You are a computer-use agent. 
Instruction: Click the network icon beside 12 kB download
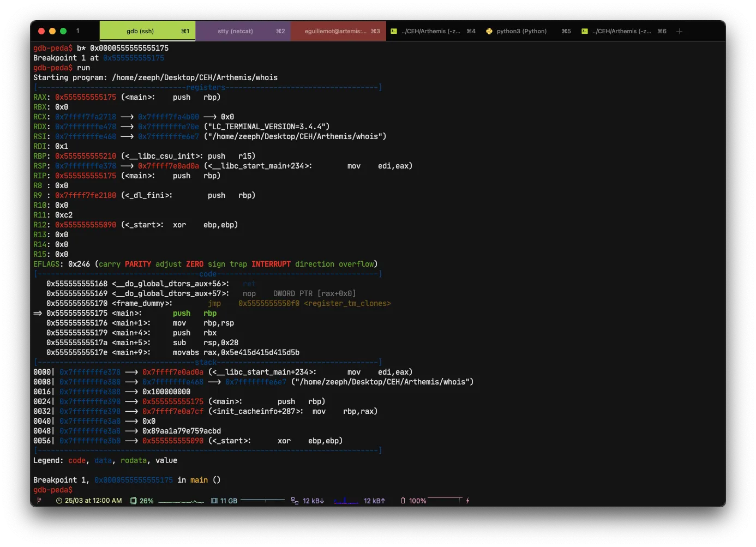click(295, 501)
